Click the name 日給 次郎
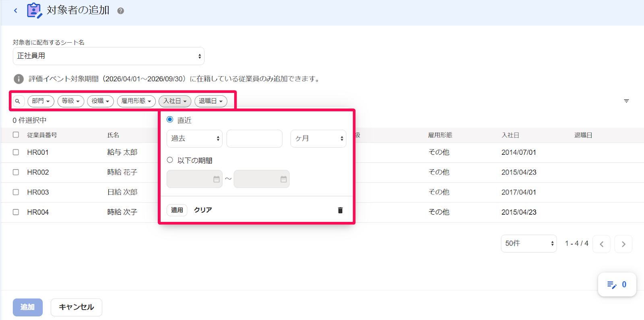644x320 pixels. click(x=122, y=192)
